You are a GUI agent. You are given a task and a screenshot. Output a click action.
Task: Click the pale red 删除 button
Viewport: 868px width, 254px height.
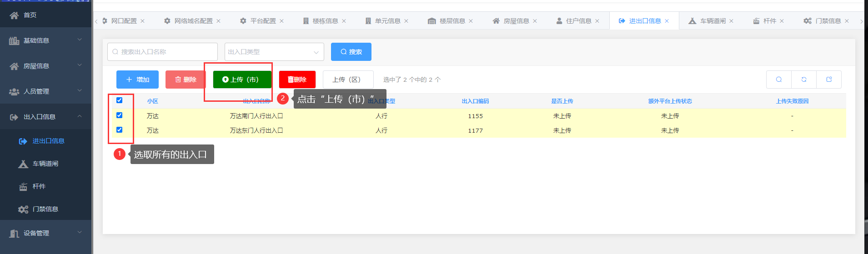click(x=186, y=80)
